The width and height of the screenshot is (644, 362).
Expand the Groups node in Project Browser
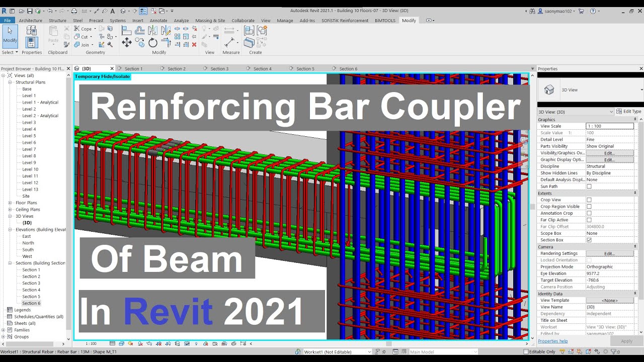coord(4,337)
